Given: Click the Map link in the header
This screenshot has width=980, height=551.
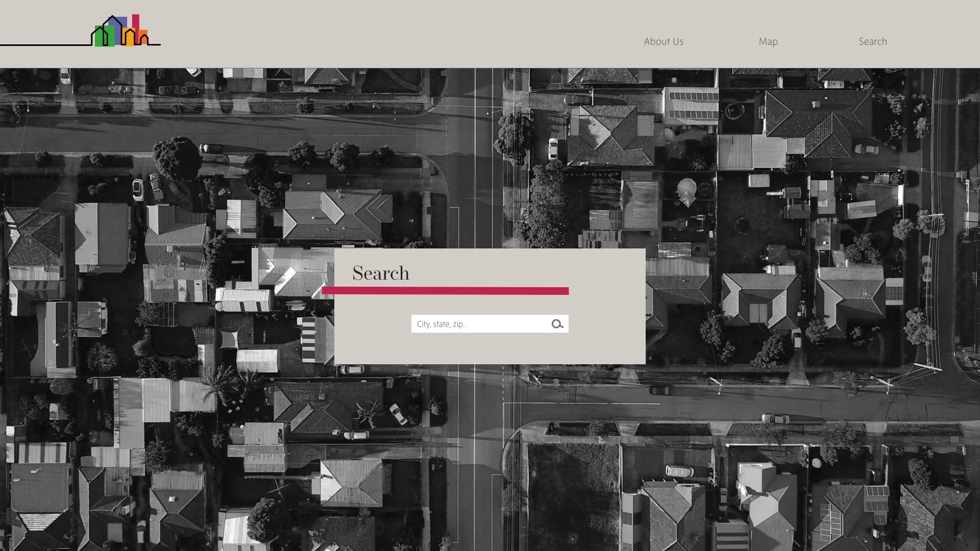Looking at the screenshot, I should coord(768,41).
